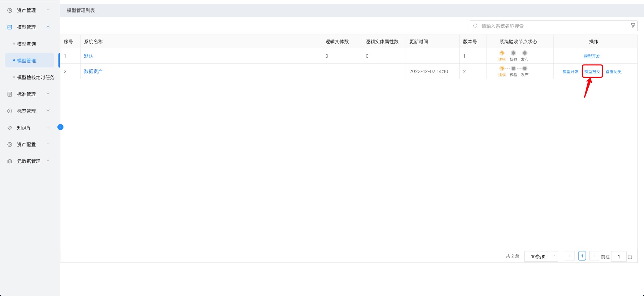Go to the next page arrow
644x296 pixels.
click(594, 256)
